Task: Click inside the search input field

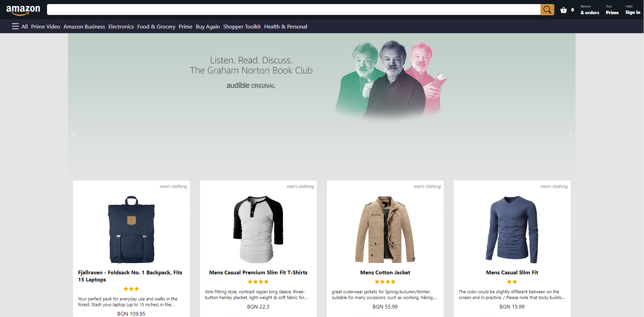Action: click(x=293, y=10)
